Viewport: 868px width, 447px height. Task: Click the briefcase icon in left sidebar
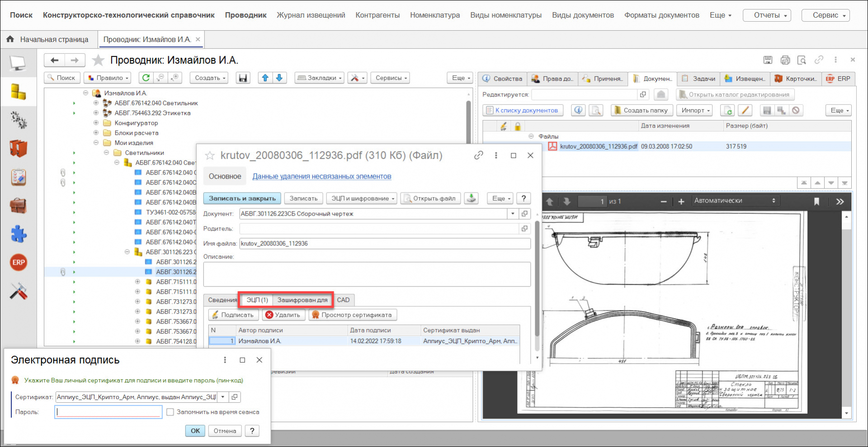click(x=19, y=206)
